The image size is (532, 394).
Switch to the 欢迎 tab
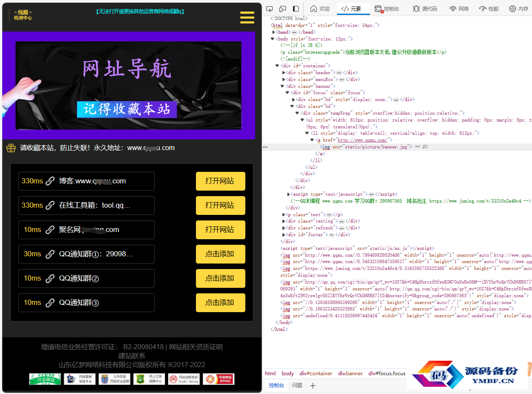click(320, 9)
